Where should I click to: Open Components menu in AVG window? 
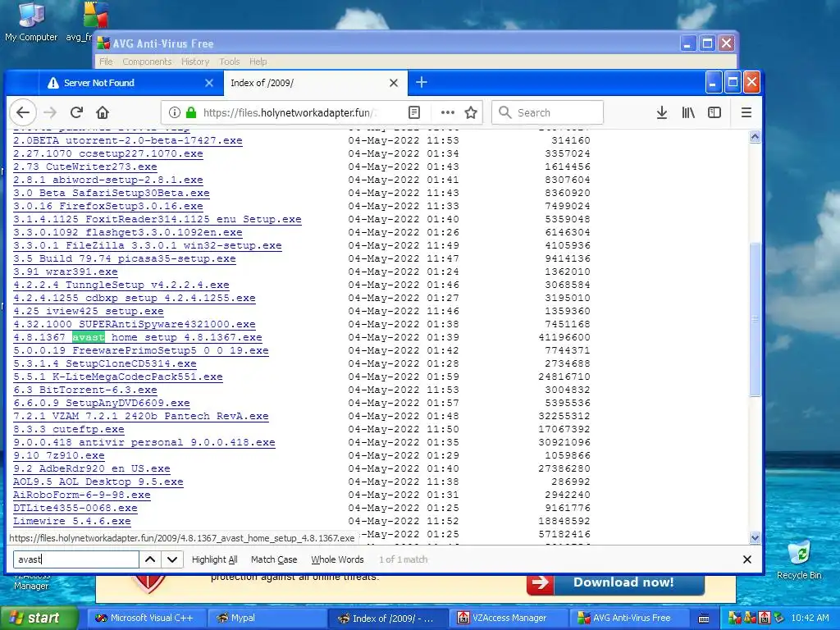pos(147,62)
